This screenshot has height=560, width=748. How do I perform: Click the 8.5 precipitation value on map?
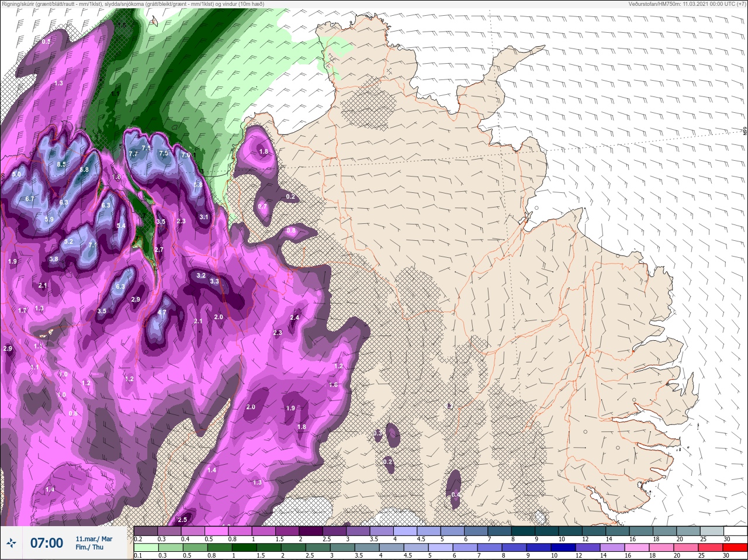(x=61, y=165)
